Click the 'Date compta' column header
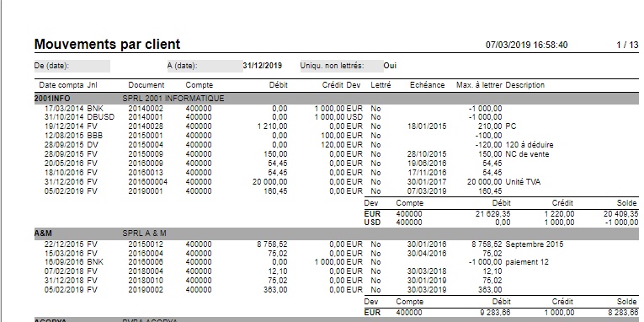 click(x=61, y=85)
